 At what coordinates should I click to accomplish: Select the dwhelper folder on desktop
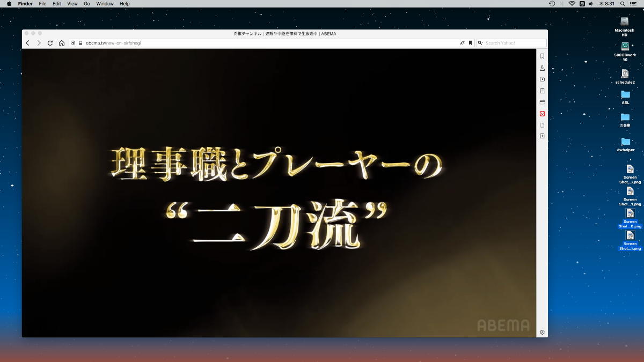625,142
